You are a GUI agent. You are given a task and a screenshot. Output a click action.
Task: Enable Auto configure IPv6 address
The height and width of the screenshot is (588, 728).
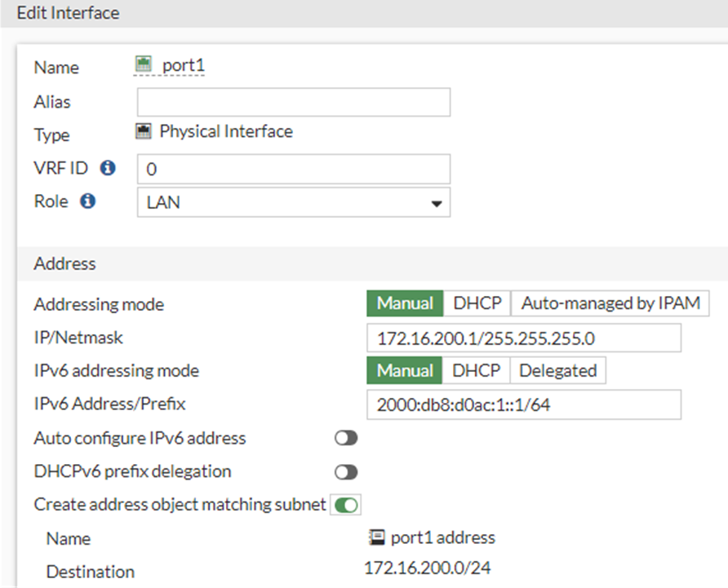346,438
